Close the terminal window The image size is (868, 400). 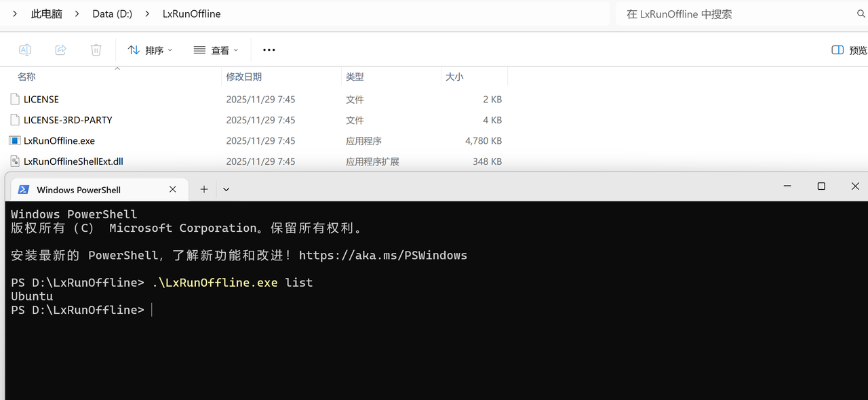[855, 186]
